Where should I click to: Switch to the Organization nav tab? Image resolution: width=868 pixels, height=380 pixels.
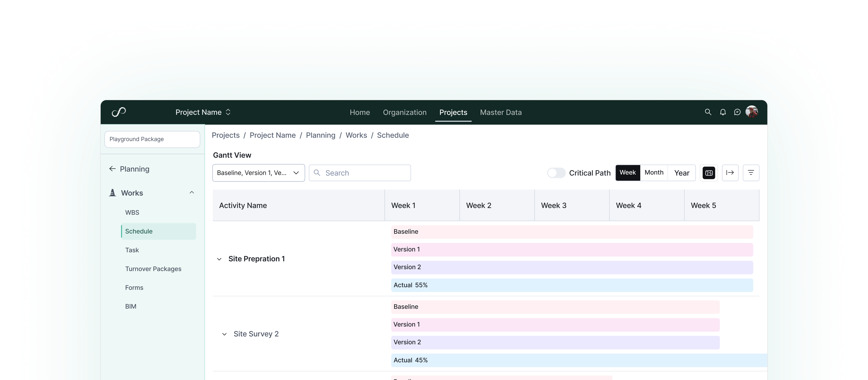[x=404, y=112]
